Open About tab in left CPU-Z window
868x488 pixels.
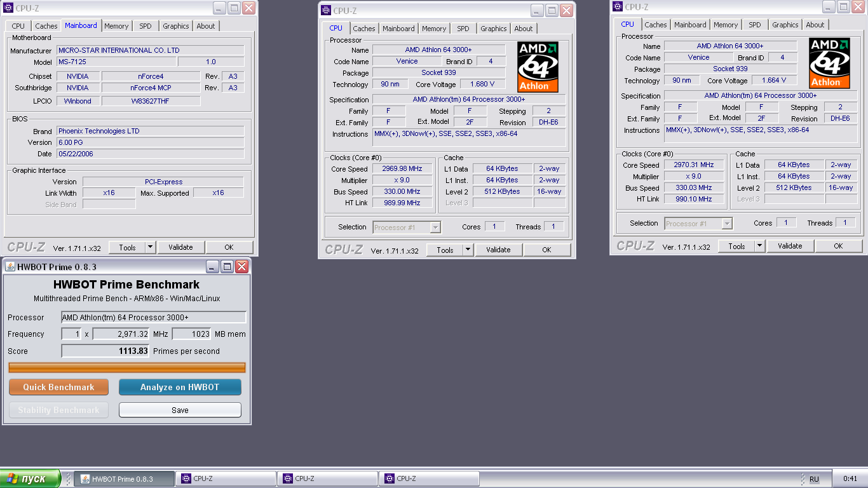tap(206, 26)
